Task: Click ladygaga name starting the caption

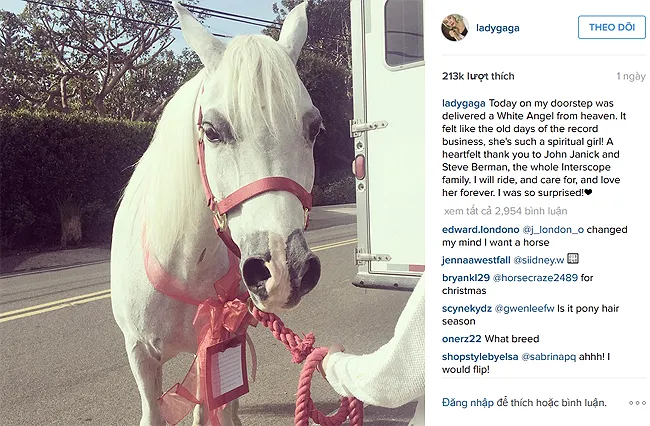Action: 463,104
